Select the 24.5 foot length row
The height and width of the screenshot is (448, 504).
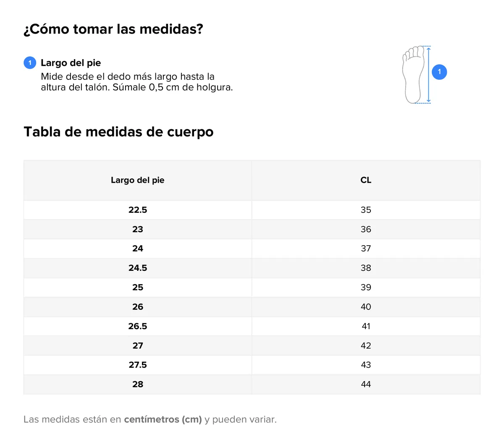[x=252, y=268]
